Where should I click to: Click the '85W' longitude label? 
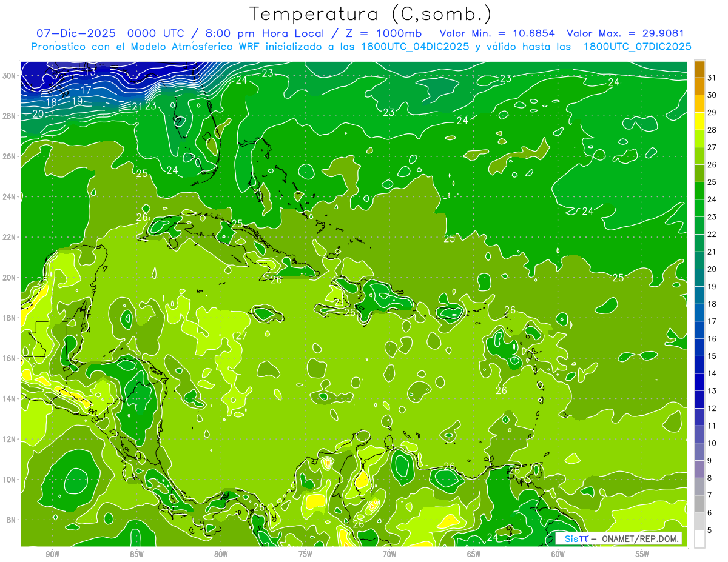coord(136,554)
